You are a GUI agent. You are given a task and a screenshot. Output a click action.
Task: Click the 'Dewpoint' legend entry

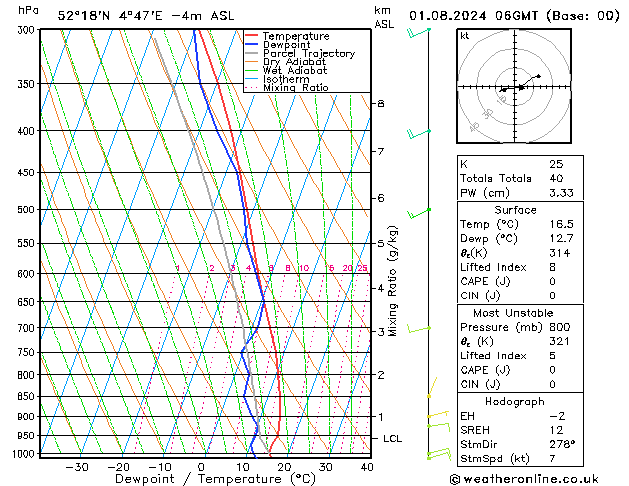coord(286,45)
